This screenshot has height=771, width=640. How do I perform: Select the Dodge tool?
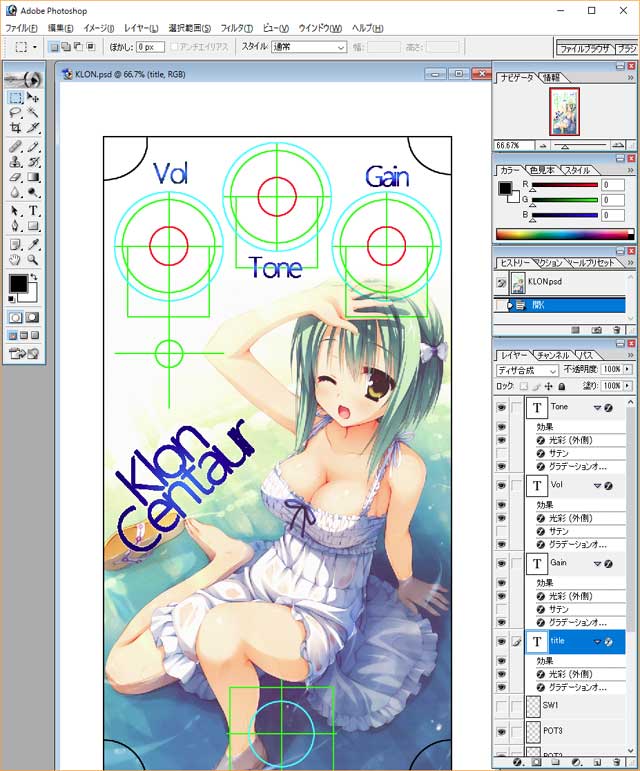click(x=33, y=192)
